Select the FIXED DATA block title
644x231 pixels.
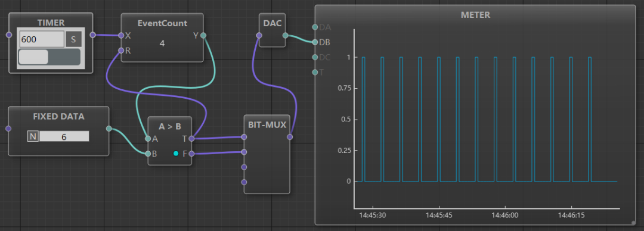point(58,117)
